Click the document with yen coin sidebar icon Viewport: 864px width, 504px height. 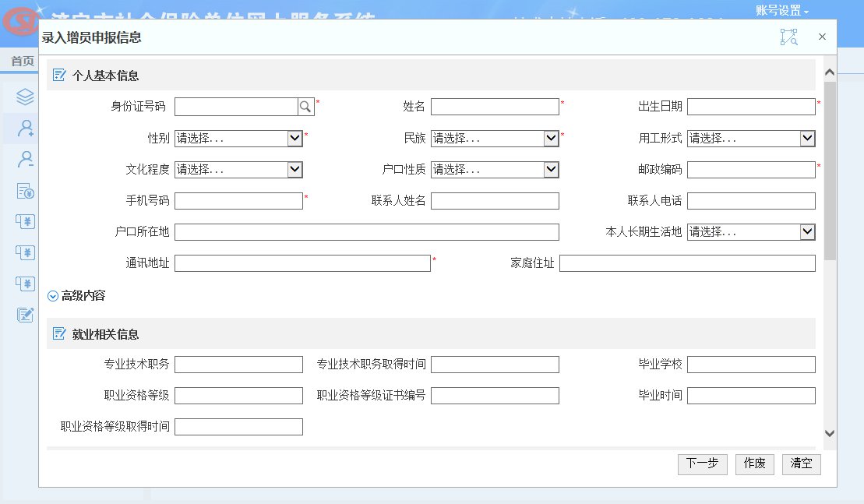pyautogui.click(x=26, y=191)
